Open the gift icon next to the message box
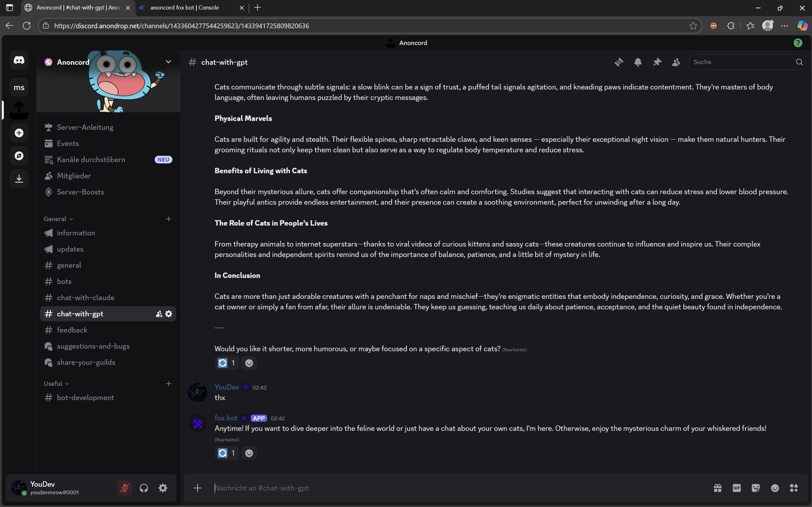 coord(718,488)
